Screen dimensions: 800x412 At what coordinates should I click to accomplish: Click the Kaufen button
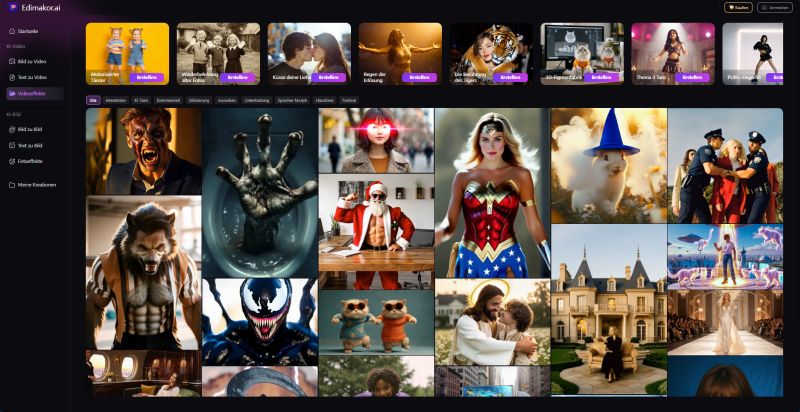tap(738, 7)
